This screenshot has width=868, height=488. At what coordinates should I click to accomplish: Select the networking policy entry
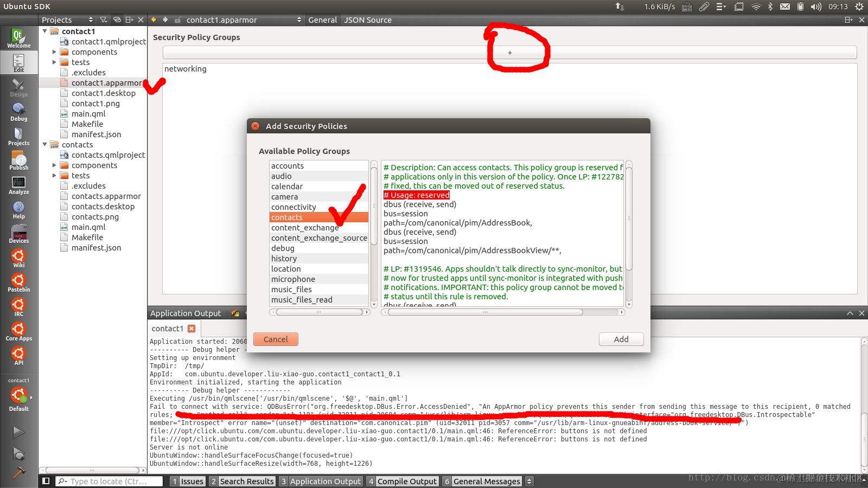pyautogui.click(x=186, y=69)
